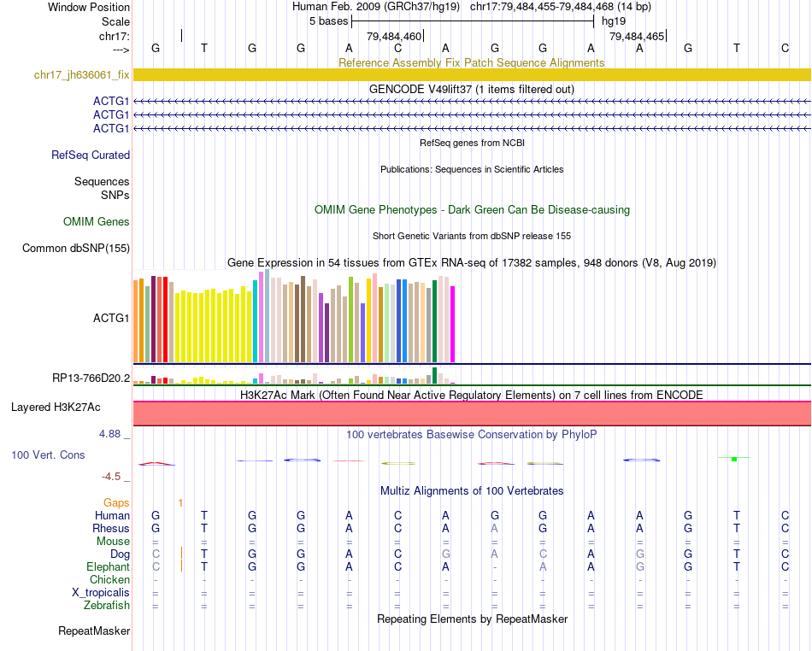Open Publications: Sequences in Scientific Articles title

coord(472,169)
